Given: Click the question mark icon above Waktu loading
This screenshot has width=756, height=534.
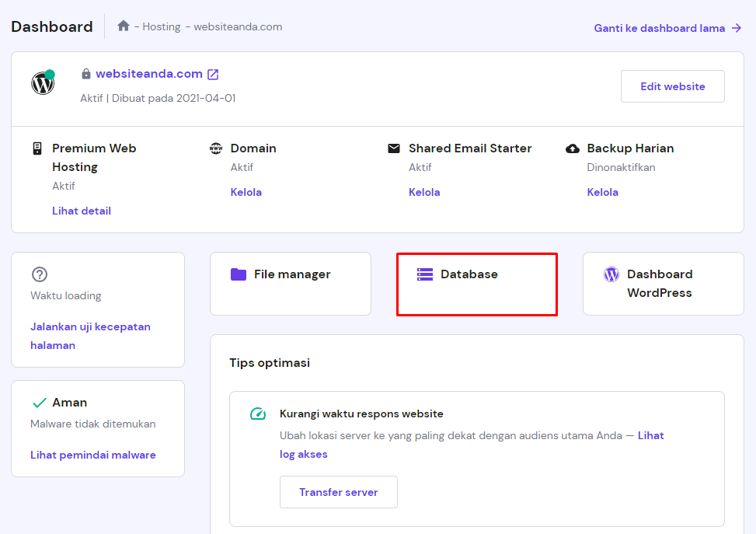Looking at the screenshot, I should coord(40,274).
